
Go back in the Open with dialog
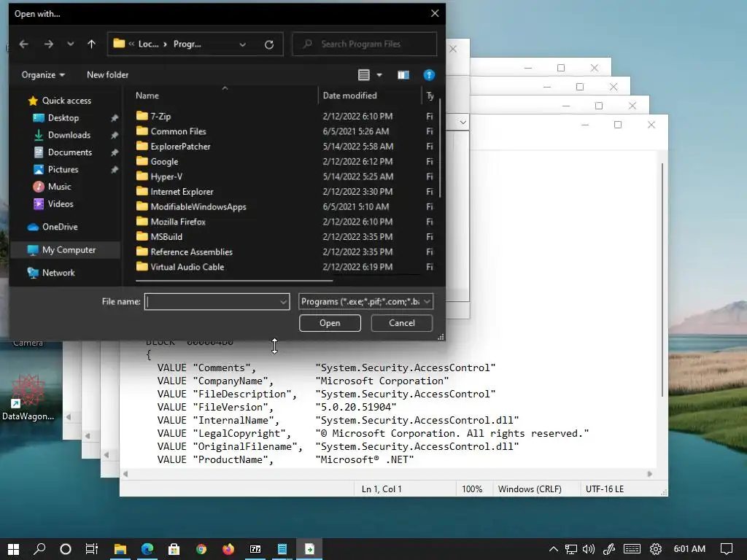tap(24, 44)
